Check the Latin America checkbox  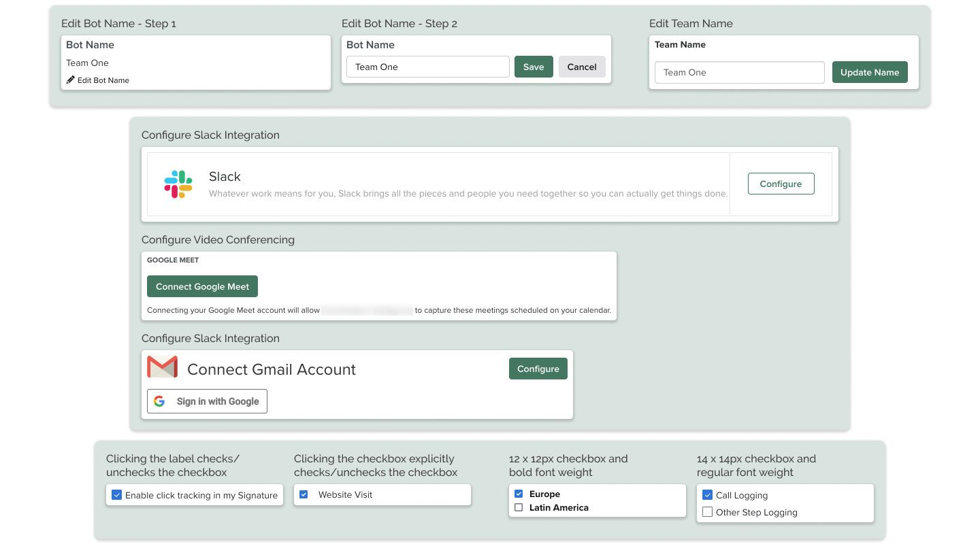[x=519, y=507]
